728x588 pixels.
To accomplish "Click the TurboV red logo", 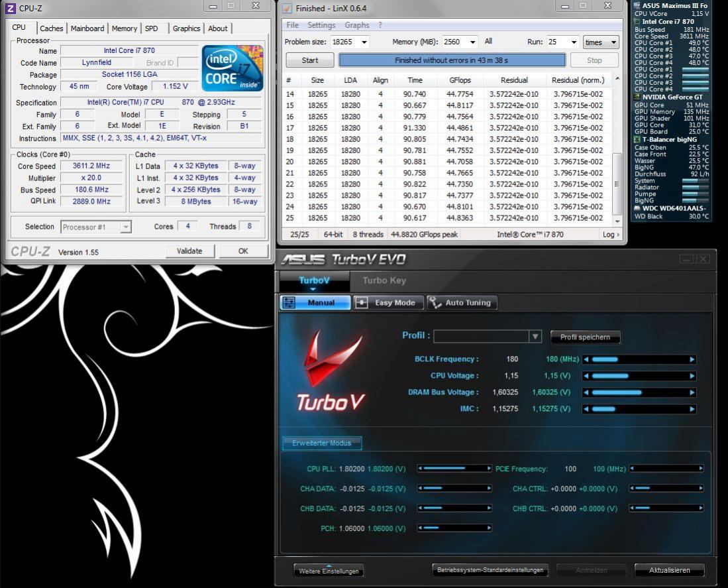I will tap(331, 370).
